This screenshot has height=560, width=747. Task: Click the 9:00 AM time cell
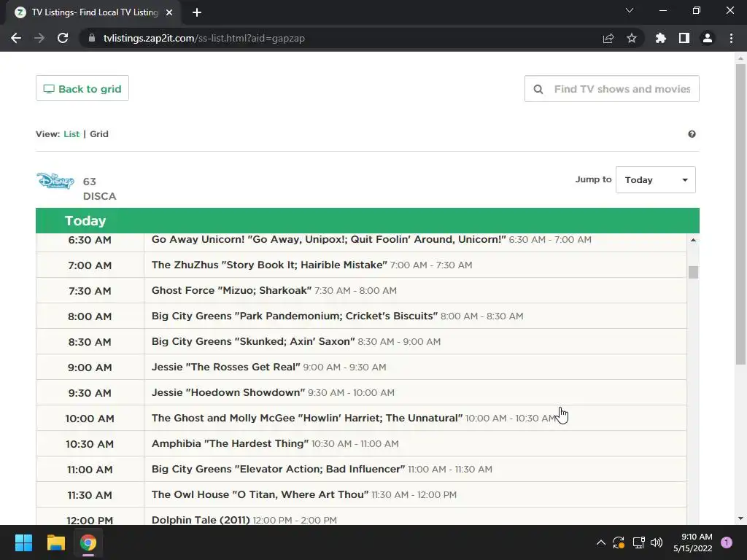click(90, 367)
